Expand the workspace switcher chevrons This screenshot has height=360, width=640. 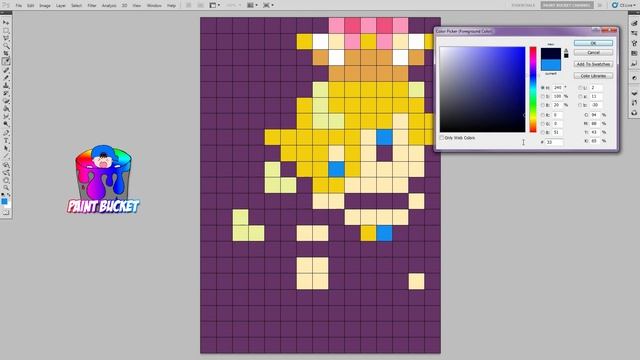tap(600, 5)
